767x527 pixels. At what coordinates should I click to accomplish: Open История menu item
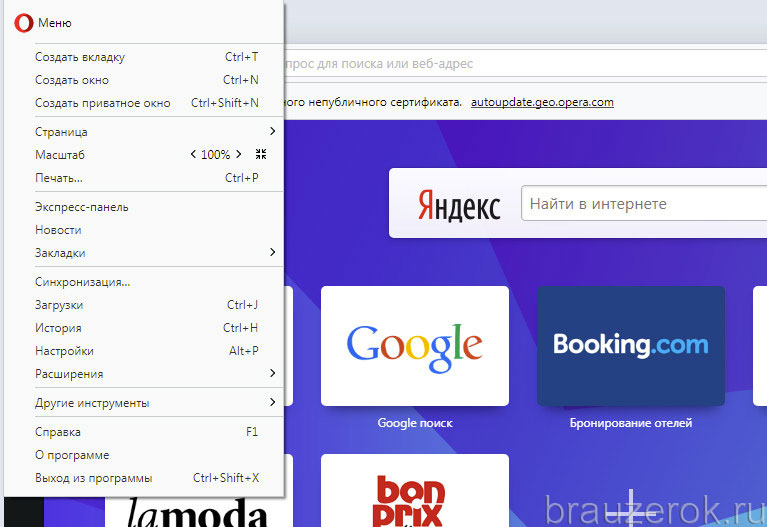[147, 328]
